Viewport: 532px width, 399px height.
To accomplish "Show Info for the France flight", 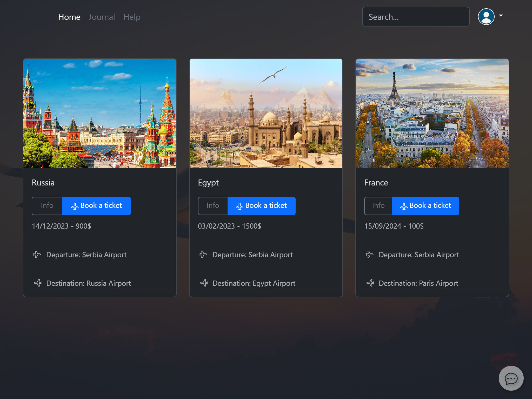I will [378, 206].
